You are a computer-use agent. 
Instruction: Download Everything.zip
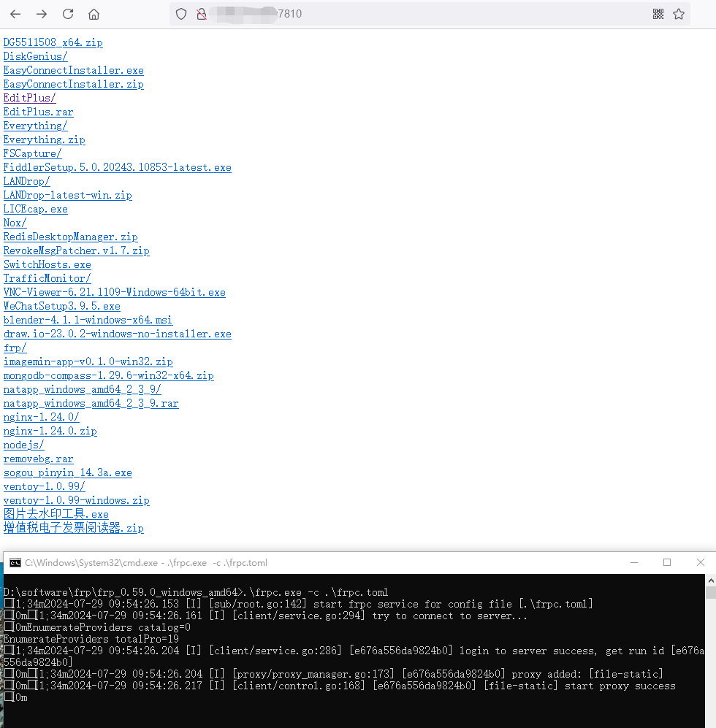click(x=44, y=140)
